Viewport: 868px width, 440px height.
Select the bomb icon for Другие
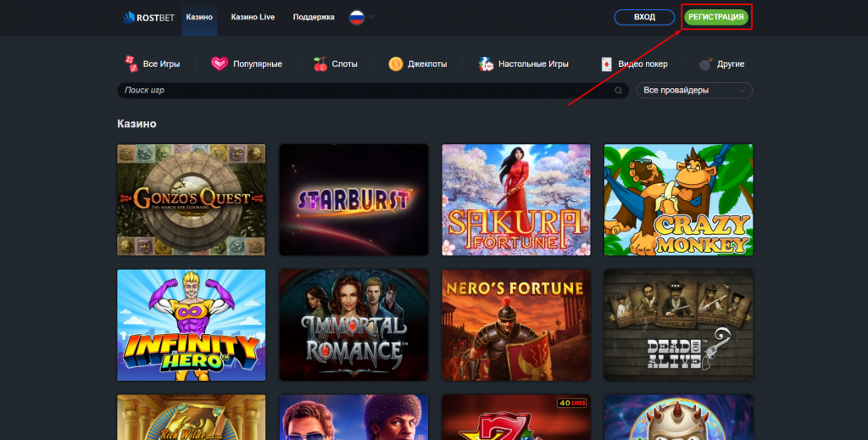pos(705,64)
